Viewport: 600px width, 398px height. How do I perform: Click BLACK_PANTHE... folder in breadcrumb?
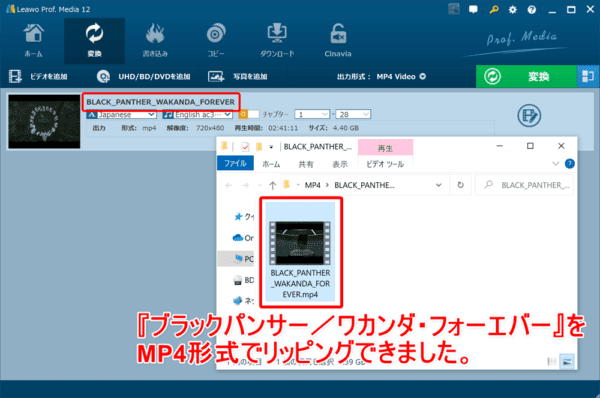click(x=364, y=185)
